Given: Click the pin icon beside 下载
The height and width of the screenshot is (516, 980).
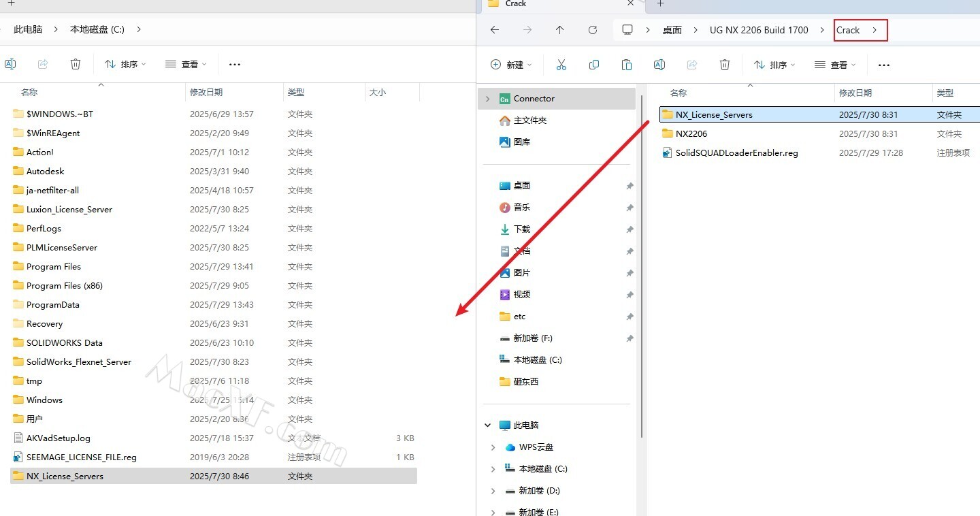Looking at the screenshot, I should 630,229.
